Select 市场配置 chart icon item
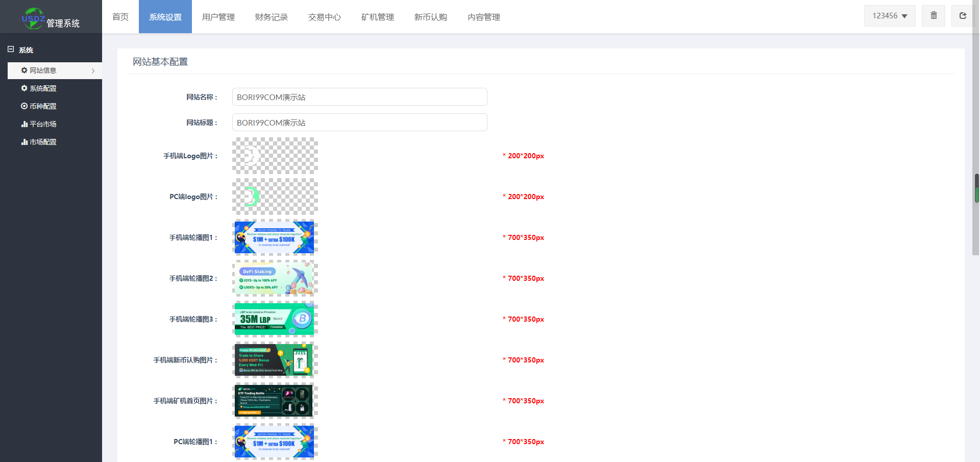 (x=39, y=142)
